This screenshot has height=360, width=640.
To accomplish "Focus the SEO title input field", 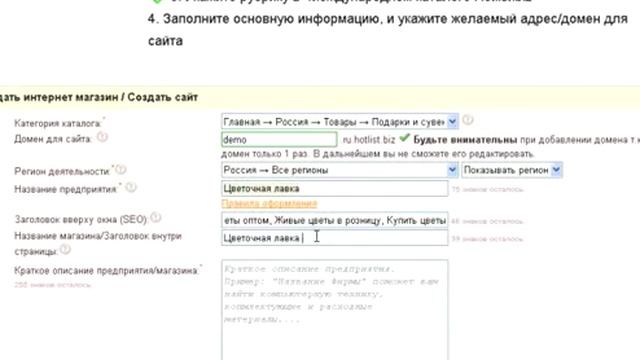I will (335, 220).
